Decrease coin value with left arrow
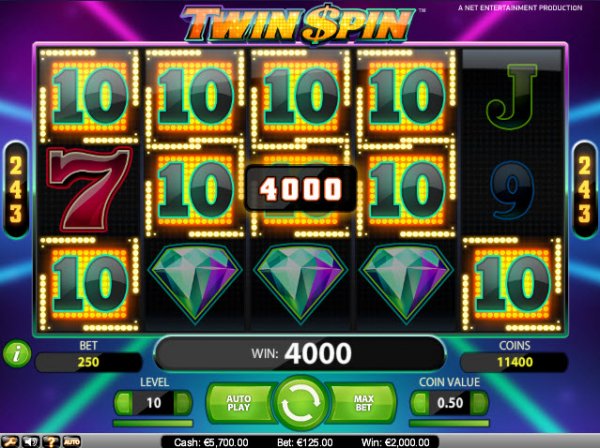This screenshot has width=600, height=448. click(420, 403)
